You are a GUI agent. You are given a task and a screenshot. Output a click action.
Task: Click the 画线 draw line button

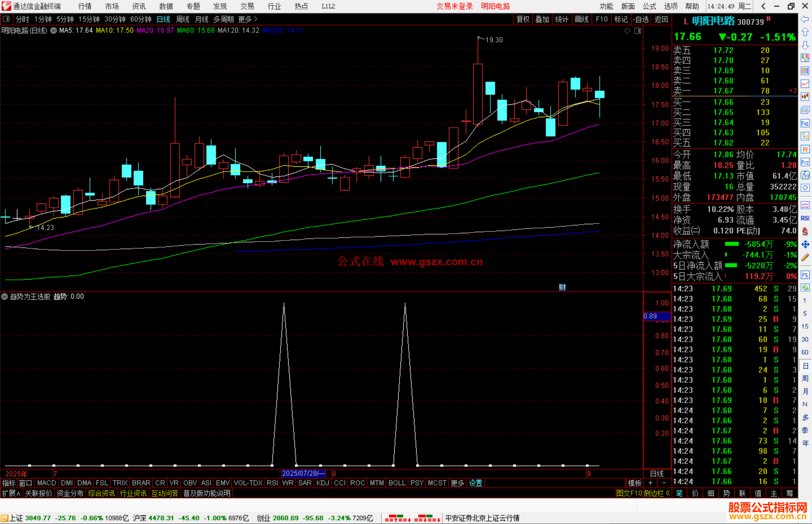582,19
